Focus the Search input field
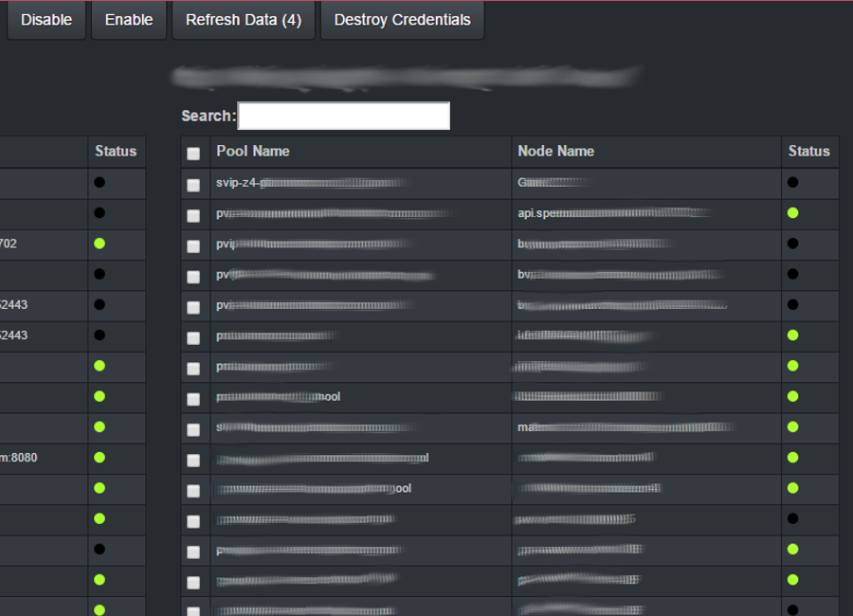This screenshot has height=616, width=853. [x=343, y=116]
